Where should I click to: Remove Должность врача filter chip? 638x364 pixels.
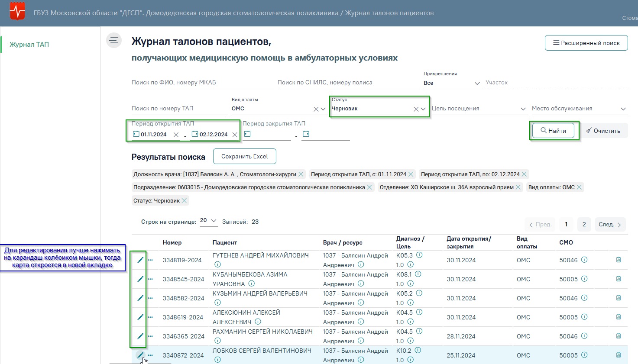click(301, 174)
